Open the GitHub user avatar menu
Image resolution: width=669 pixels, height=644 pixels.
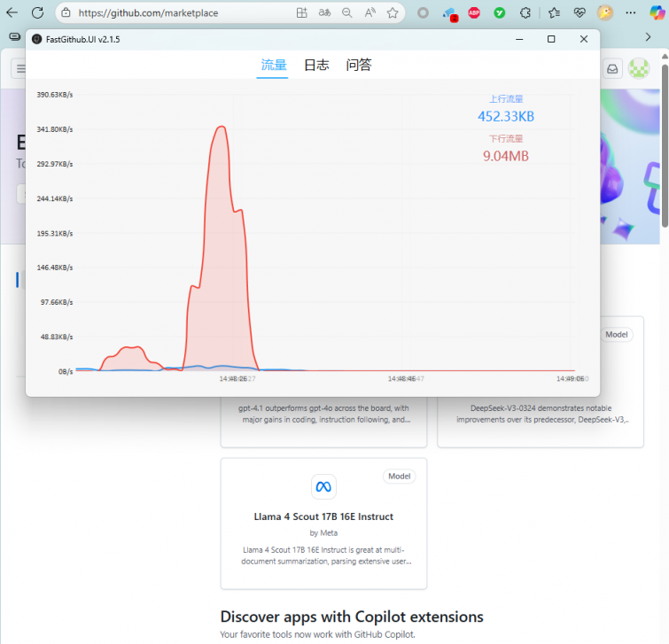(x=638, y=68)
